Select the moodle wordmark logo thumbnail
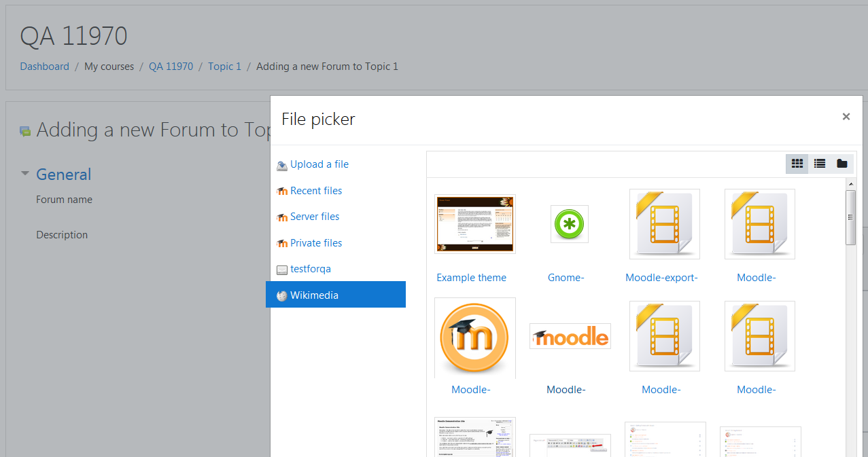Image resolution: width=868 pixels, height=457 pixels. (570, 336)
